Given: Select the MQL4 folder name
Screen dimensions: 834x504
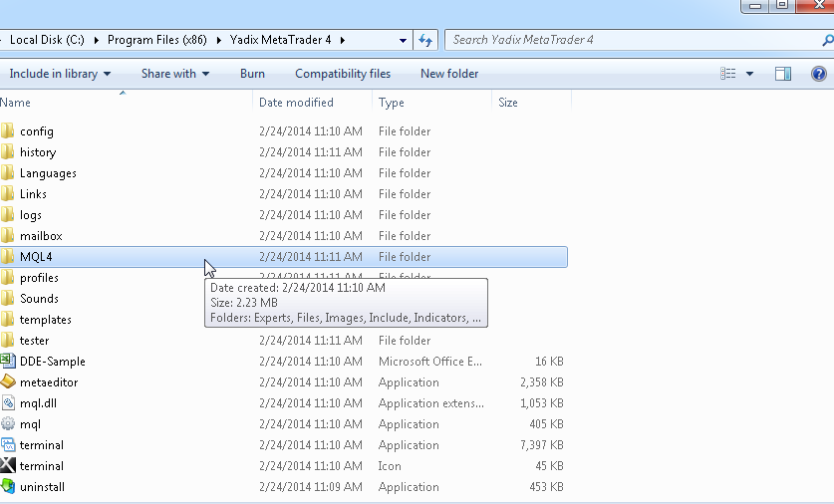Looking at the screenshot, I should point(36,257).
